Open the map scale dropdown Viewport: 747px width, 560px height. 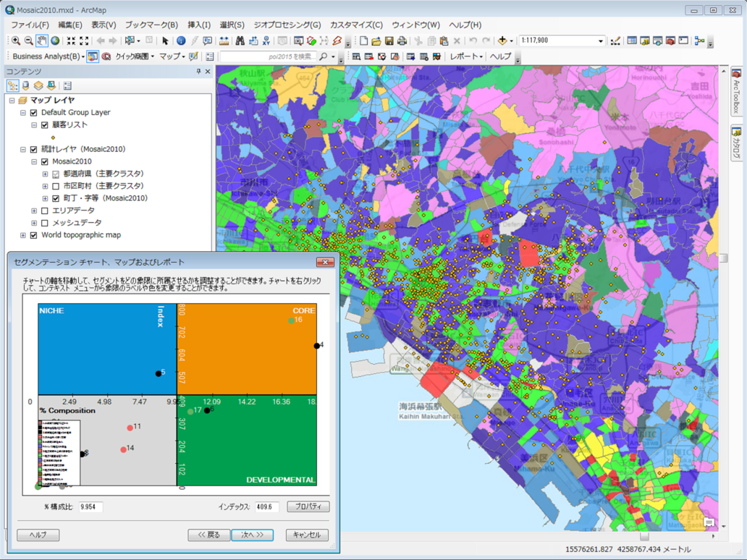pyautogui.click(x=601, y=41)
